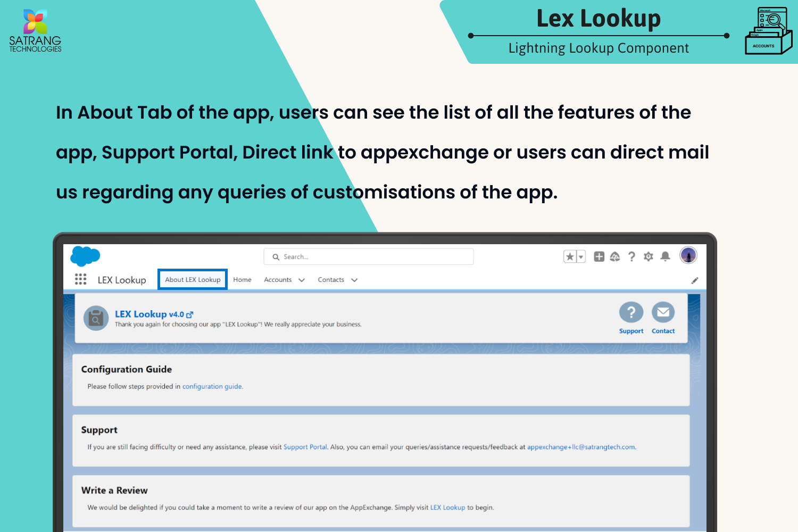The width and height of the screenshot is (798, 532).
Task: Click the Satrang Technologies logo
Action: point(35,30)
